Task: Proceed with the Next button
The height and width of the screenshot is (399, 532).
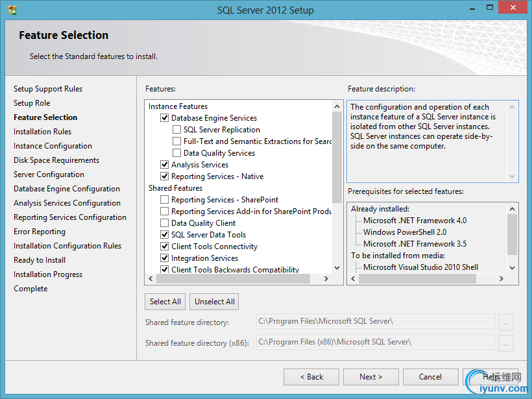Action: (x=371, y=377)
